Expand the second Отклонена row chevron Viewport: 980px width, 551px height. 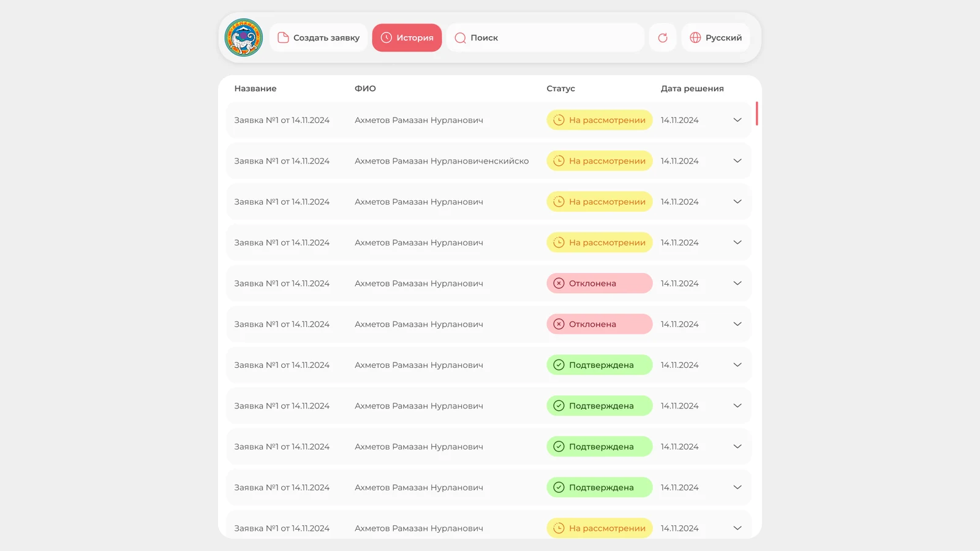[x=737, y=324]
